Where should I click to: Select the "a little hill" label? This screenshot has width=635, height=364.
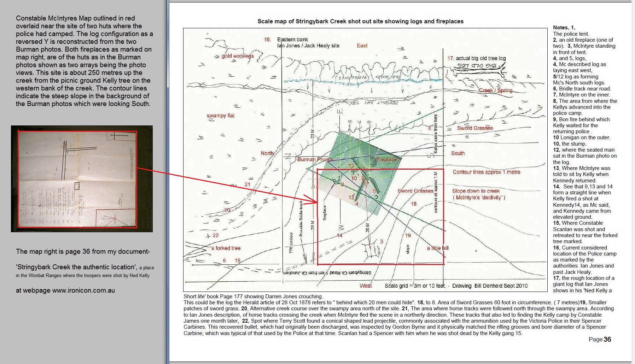437,248
